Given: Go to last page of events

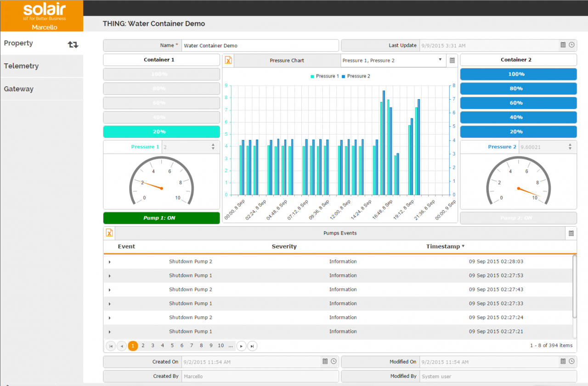Looking at the screenshot, I should point(252,346).
